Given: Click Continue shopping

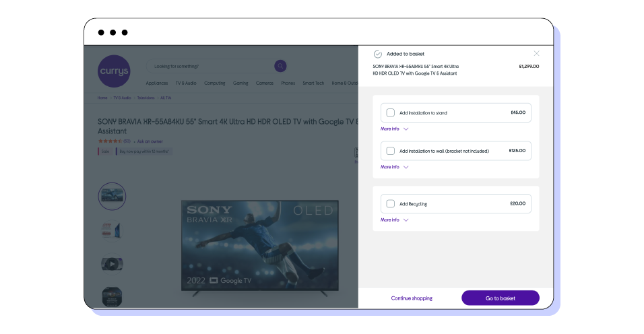Looking at the screenshot, I should [x=412, y=298].
